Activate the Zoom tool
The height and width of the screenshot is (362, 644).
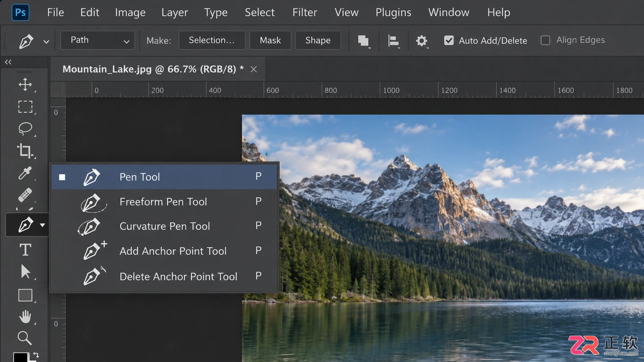pyautogui.click(x=25, y=338)
